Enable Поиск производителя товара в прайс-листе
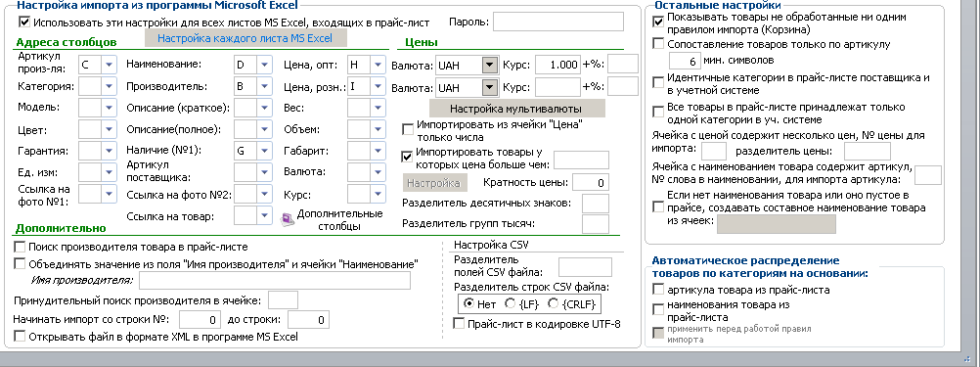 20,247
